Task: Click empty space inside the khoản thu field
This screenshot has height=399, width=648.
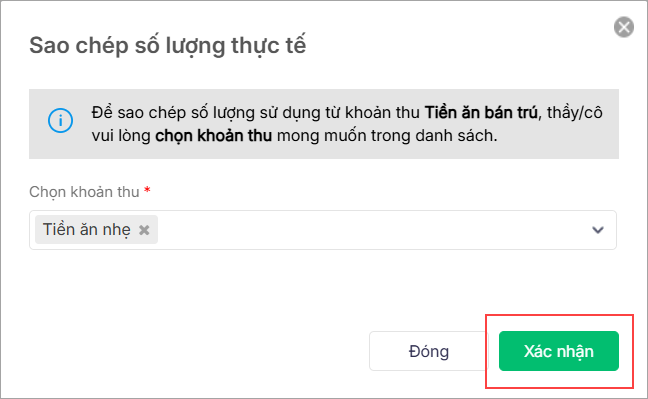Action: [372, 230]
